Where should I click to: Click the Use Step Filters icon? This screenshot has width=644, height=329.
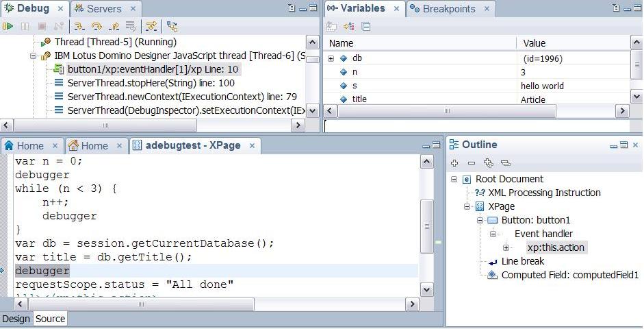tap(151, 26)
